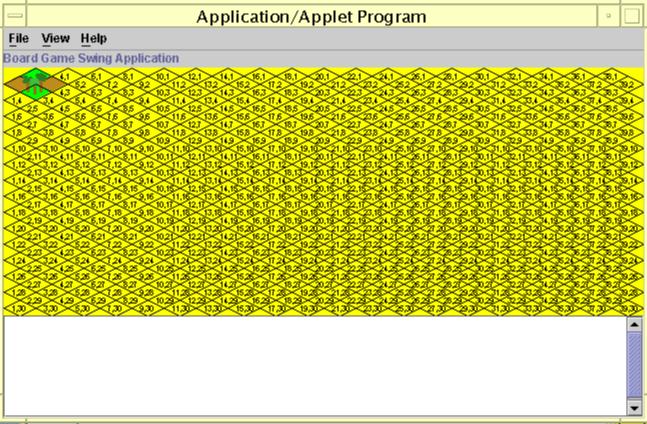Select board cell 4,3

pos(67,92)
